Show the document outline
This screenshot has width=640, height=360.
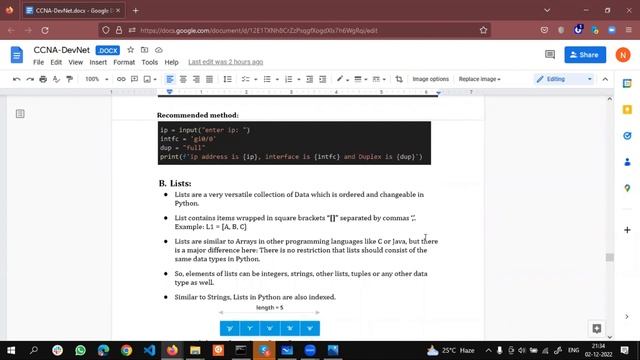[x=20, y=113]
